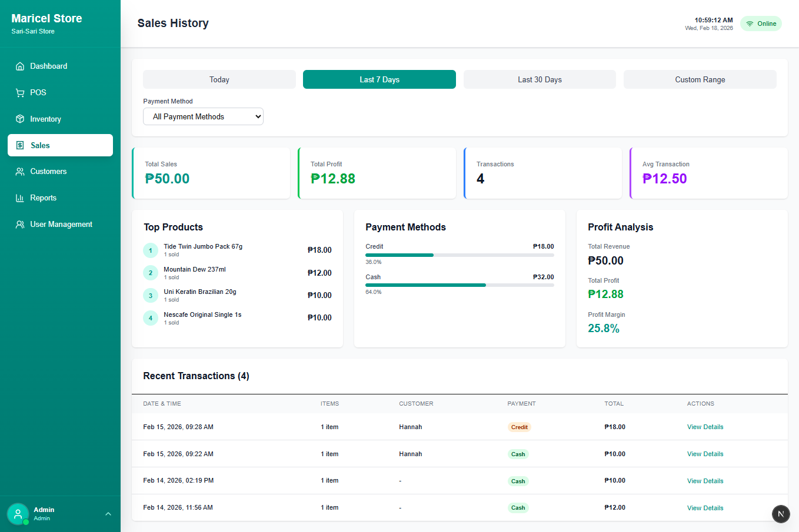Click the Admin avatar icon
The image size is (799, 532).
[18, 514]
